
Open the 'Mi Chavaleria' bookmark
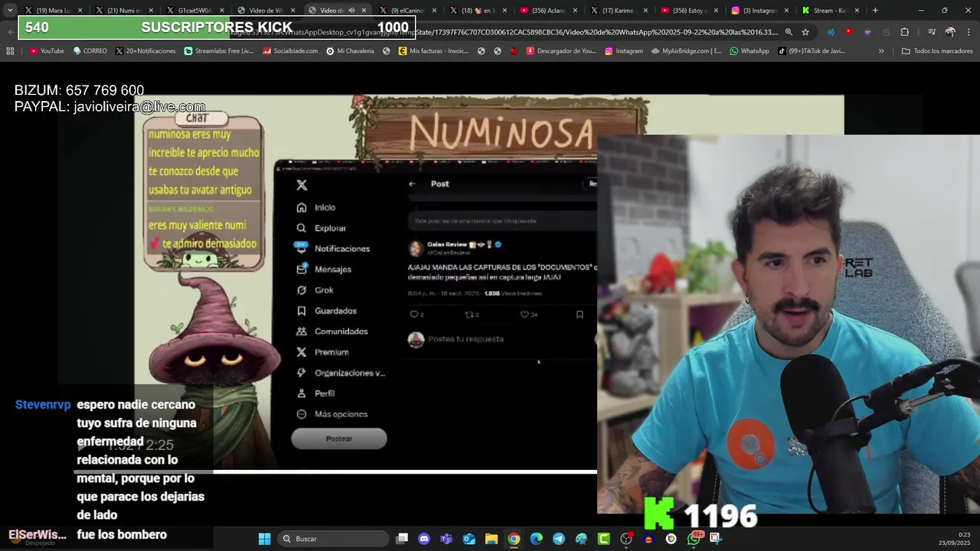click(x=350, y=51)
